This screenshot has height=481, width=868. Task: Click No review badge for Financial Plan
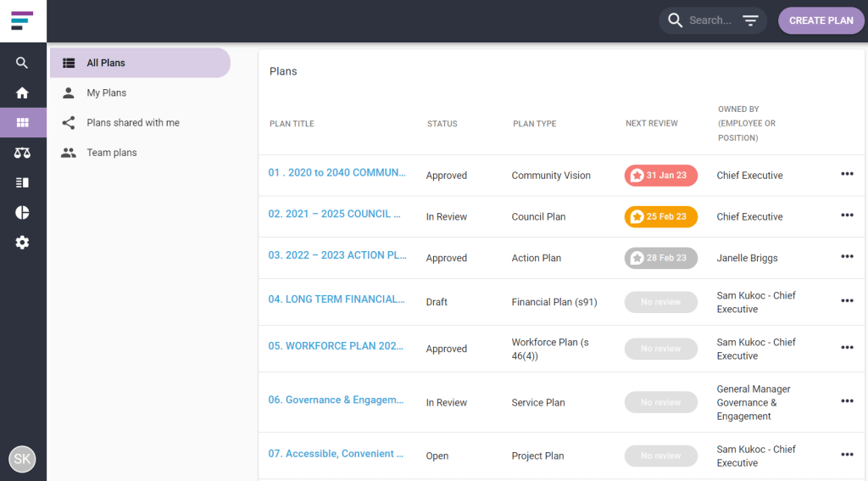pos(661,302)
